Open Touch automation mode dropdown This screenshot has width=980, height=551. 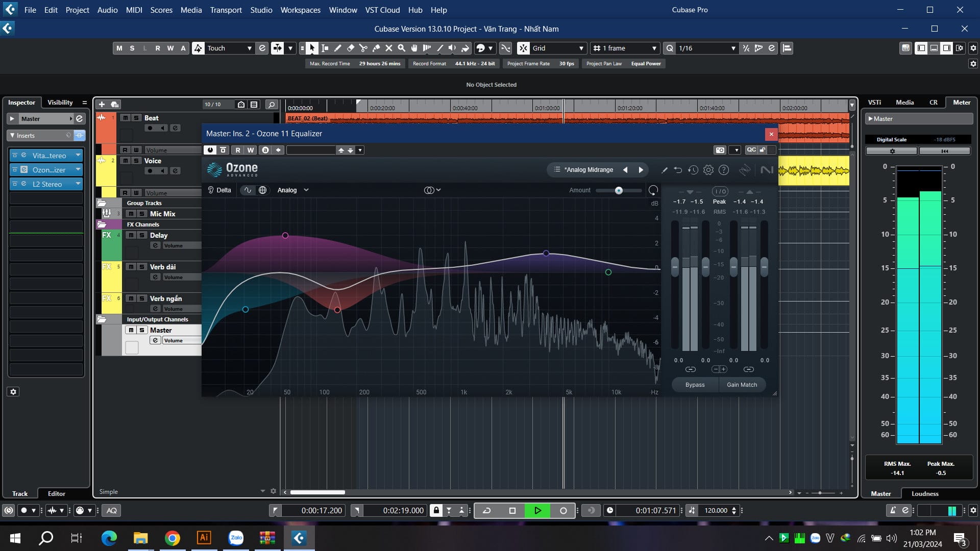[229, 48]
